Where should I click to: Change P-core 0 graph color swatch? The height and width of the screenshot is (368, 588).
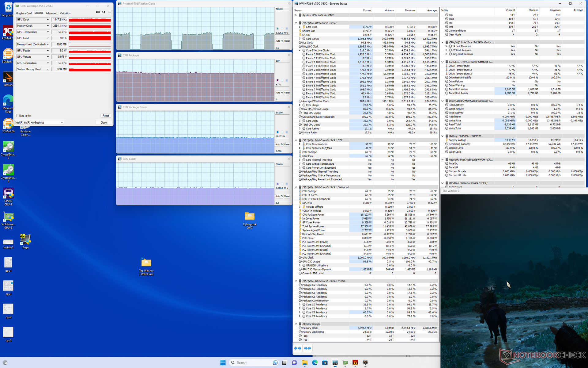(x=277, y=29)
